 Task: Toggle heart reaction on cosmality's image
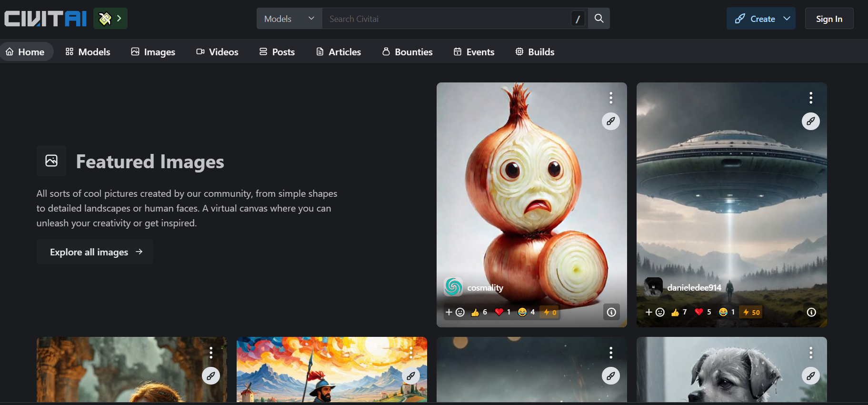(503, 312)
